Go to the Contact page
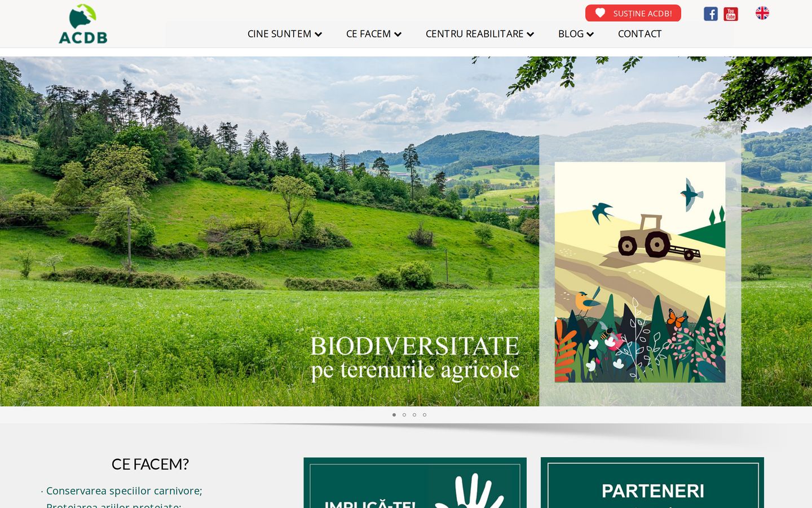 pyautogui.click(x=639, y=34)
